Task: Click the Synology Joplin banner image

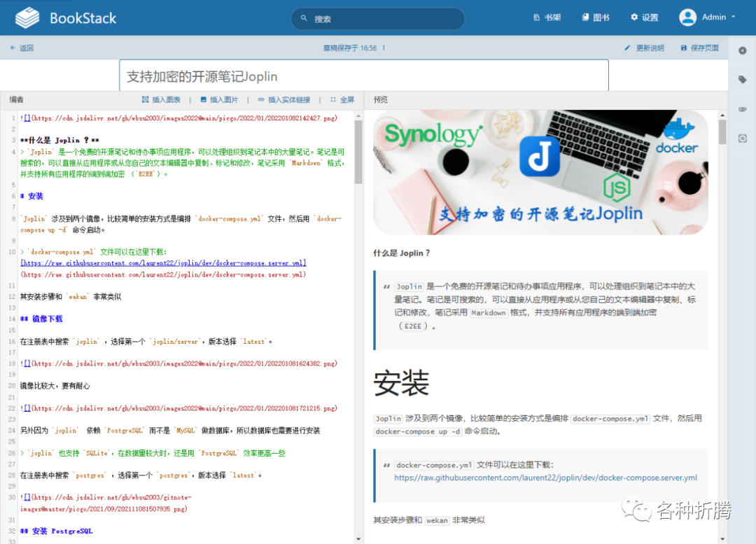Action: [x=540, y=172]
